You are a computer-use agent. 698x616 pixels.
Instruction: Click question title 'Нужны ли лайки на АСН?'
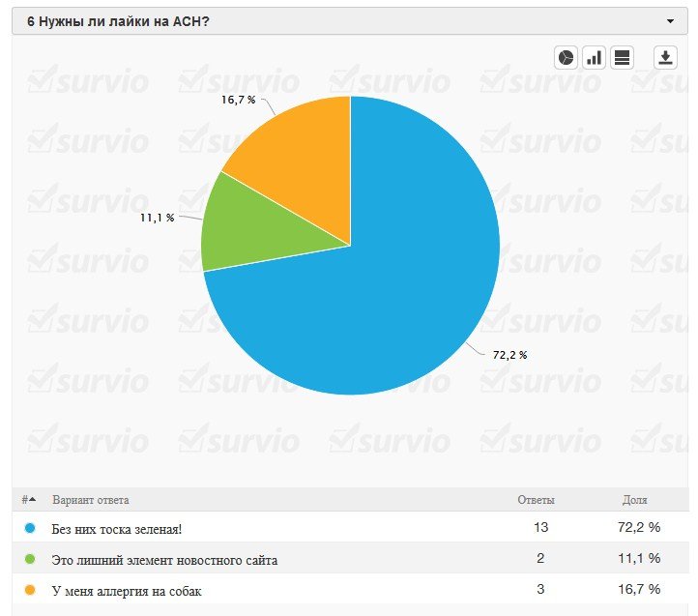coord(124,21)
